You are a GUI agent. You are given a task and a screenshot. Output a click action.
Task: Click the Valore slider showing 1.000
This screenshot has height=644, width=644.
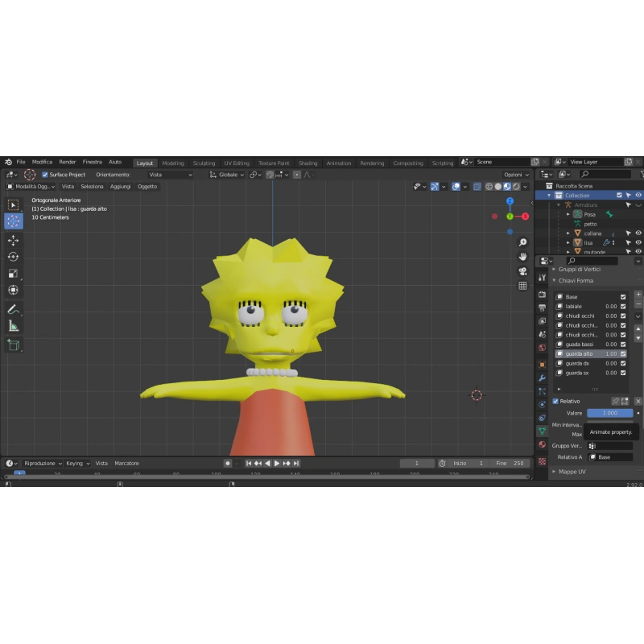[x=610, y=413]
